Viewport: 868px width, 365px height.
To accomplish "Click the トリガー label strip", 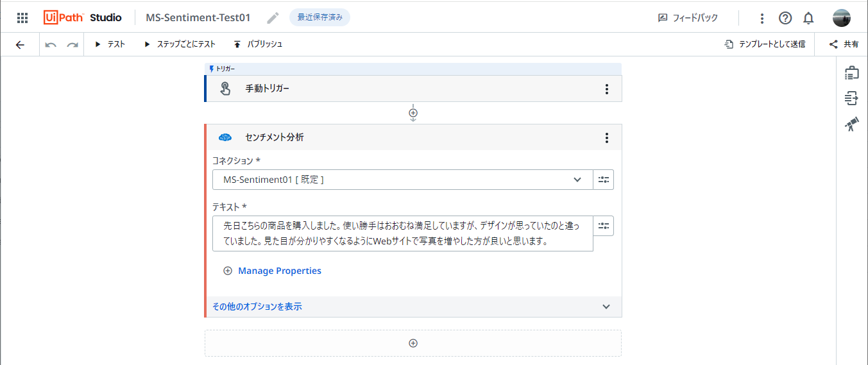I will [413, 69].
